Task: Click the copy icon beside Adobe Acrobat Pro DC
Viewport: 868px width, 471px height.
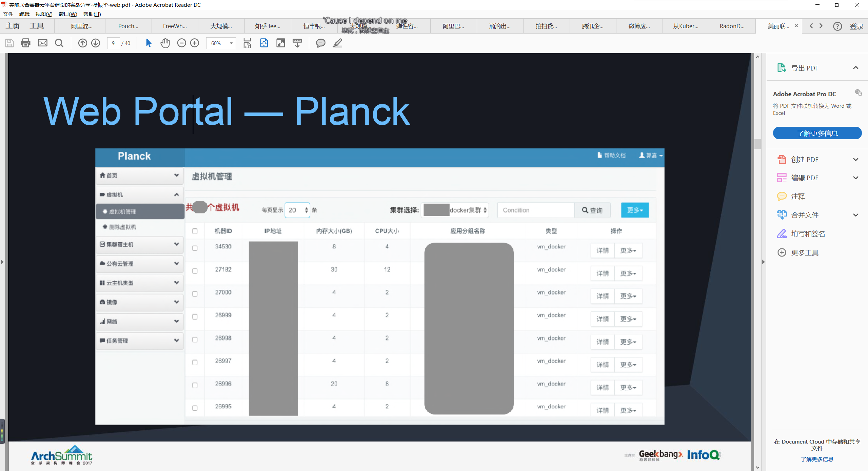Action: coord(858,92)
